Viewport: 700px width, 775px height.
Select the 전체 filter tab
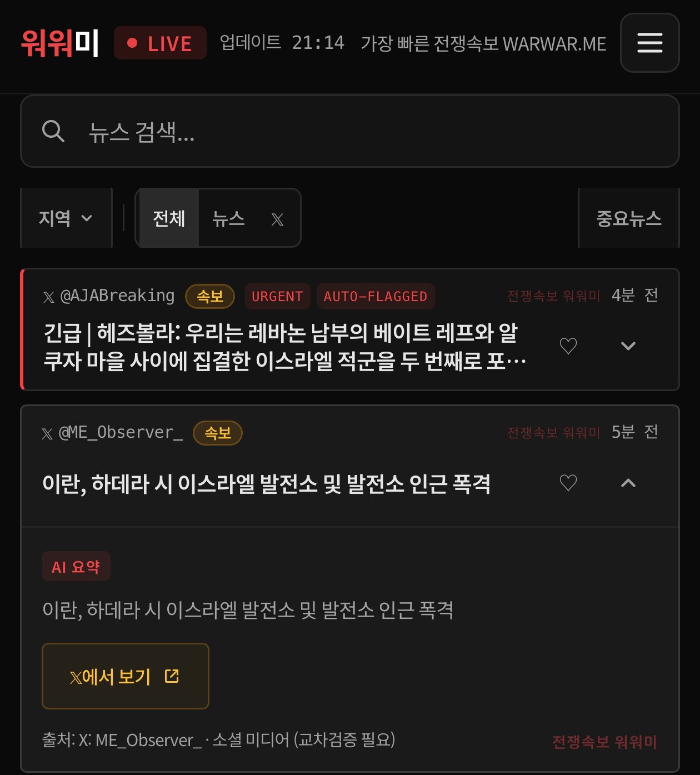pos(169,218)
